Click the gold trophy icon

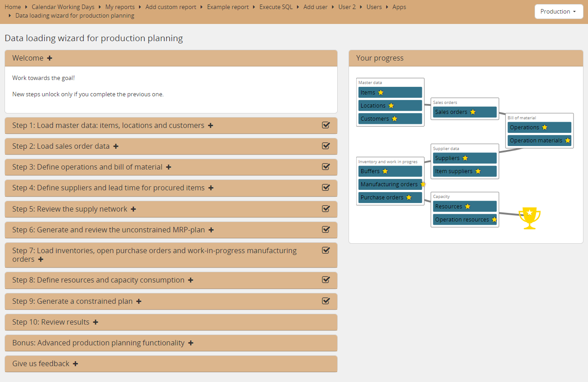click(529, 218)
